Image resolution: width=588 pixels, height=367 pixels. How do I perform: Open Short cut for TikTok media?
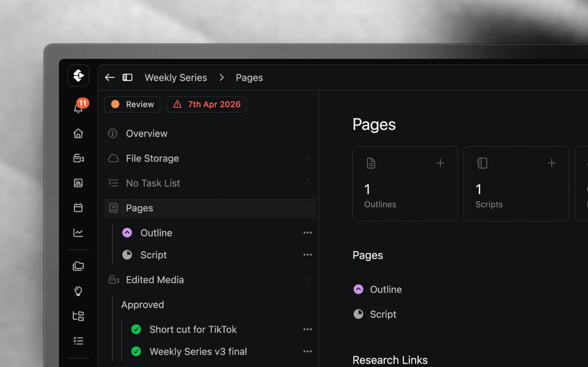pos(193,329)
